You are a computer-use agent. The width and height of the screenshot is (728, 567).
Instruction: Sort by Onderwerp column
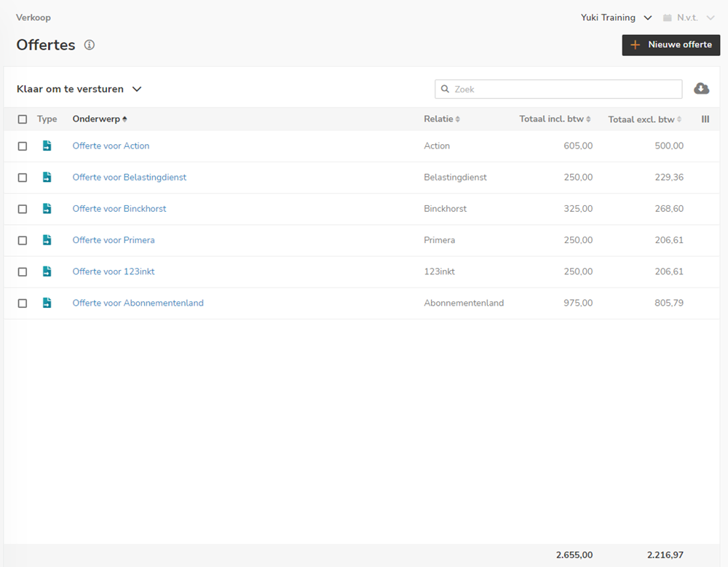tap(99, 119)
